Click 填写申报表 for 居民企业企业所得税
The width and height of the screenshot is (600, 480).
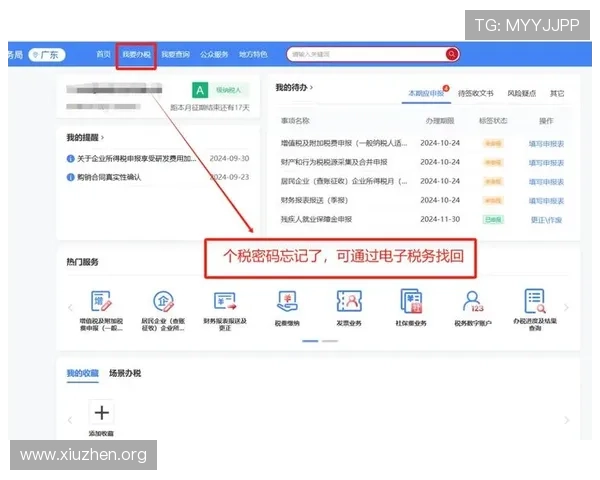pos(546,182)
